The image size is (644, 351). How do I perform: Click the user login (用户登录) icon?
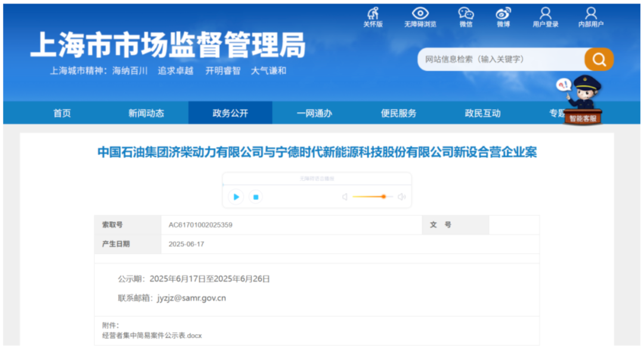pos(546,16)
